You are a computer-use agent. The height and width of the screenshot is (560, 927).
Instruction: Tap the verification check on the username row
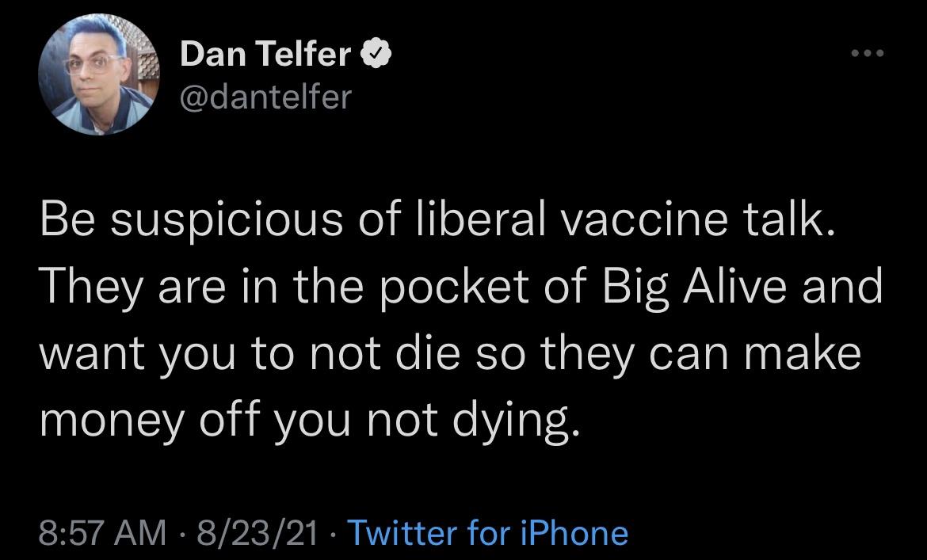pyautogui.click(x=376, y=51)
